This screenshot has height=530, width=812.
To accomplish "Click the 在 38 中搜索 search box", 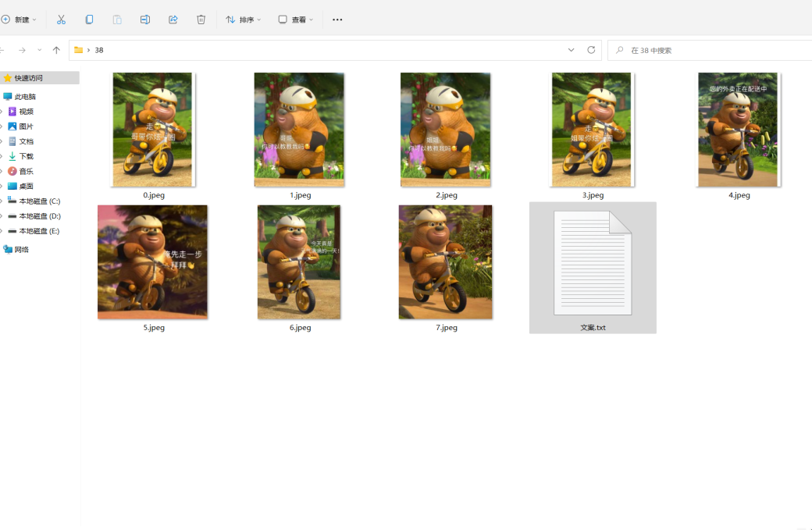I will pyautogui.click(x=710, y=50).
